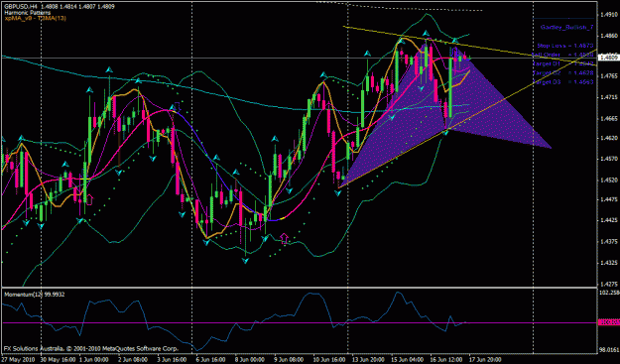Click the 1.4620 price axis label

coord(608,138)
